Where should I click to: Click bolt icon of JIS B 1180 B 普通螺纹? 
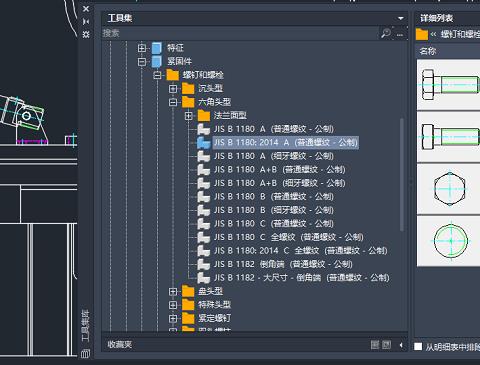[x=203, y=197]
